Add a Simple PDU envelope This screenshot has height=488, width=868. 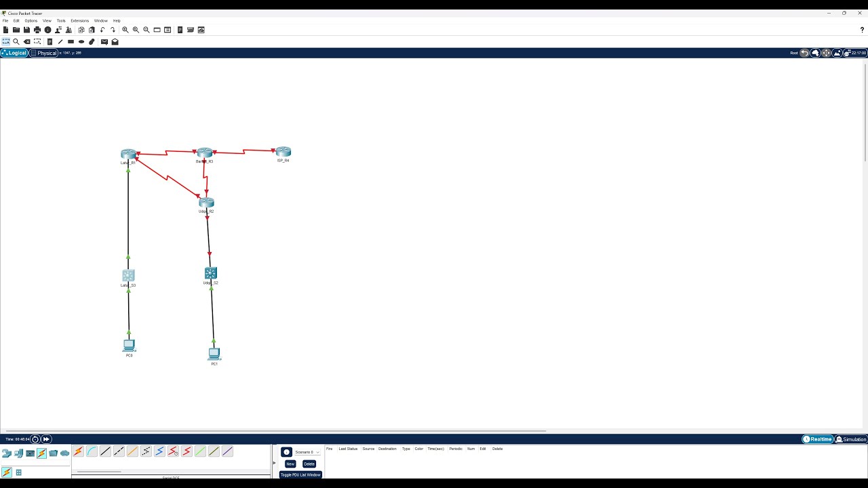click(104, 41)
